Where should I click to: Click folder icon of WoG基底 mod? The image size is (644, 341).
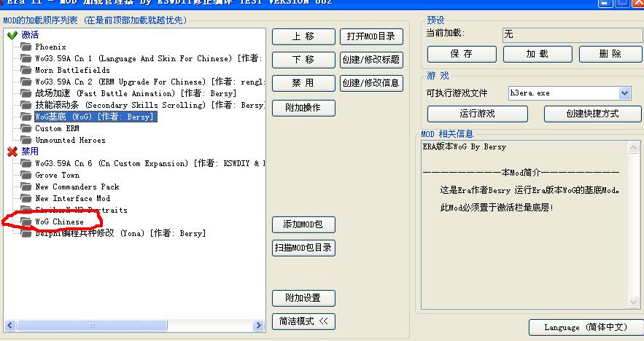(x=26, y=117)
